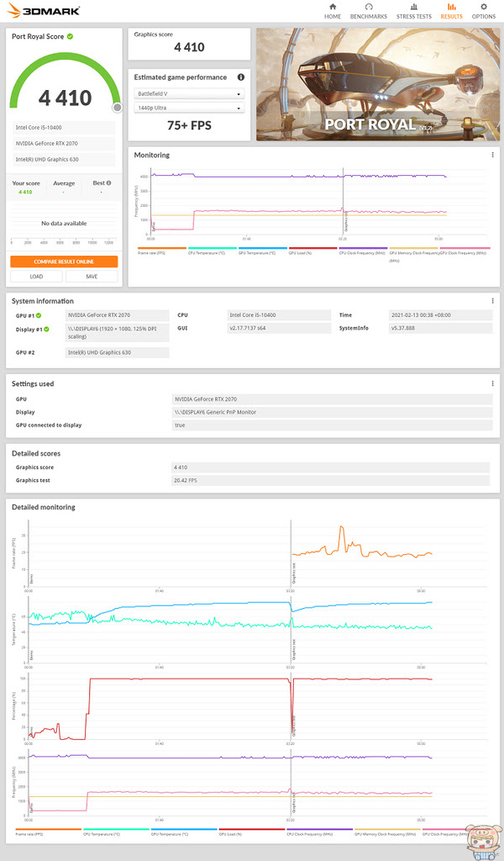The width and height of the screenshot is (504, 861).
Task: Toggle GPU Load (%) in Detailed monitoring legend
Action: point(252,832)
